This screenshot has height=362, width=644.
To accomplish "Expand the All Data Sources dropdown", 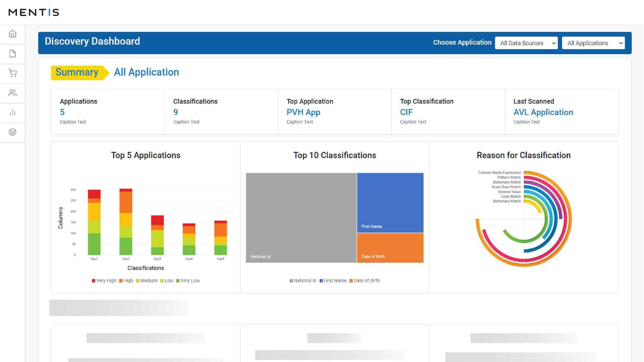I will click(526, 43).
